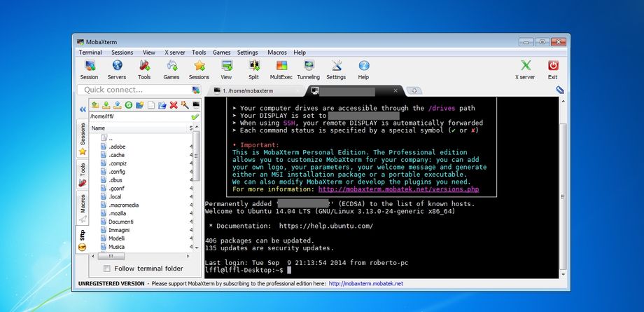Open the Settings menu
This screenshot has height=312, width=644.
[248, 53]
